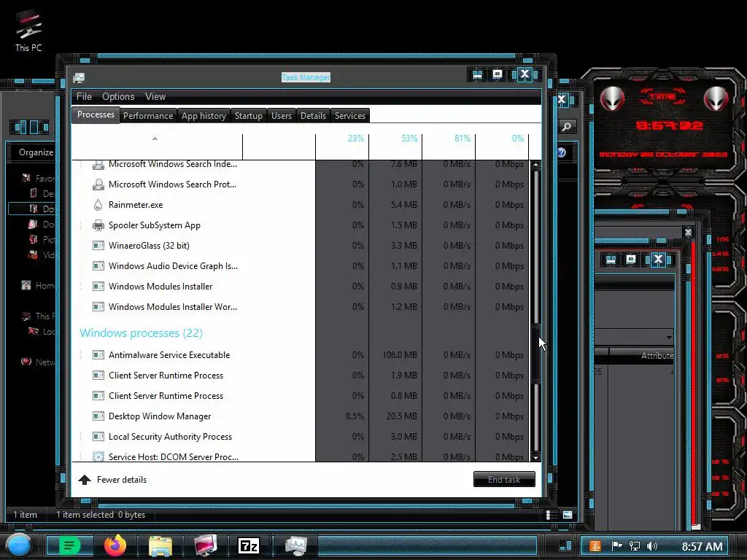Open the Options menu in Task Manager
The height and width of the screenshot is (560, 747).
pyautogui.click(x=118, y=97)
